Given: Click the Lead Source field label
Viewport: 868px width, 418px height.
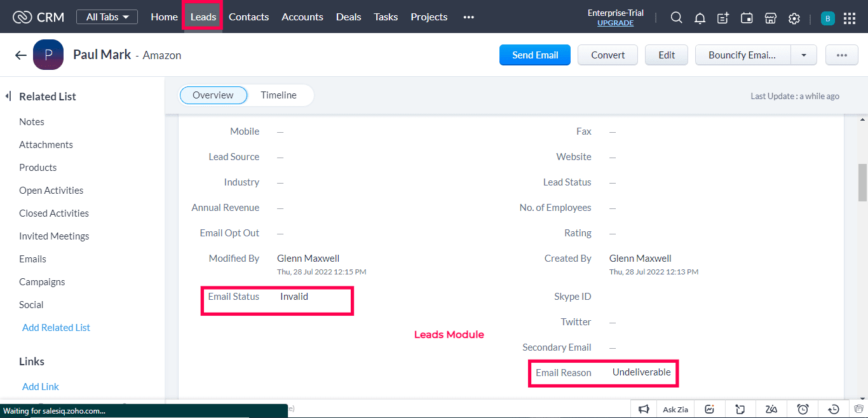Looking at the screenshot, I should pyautogui.click(x=234, y=157).
